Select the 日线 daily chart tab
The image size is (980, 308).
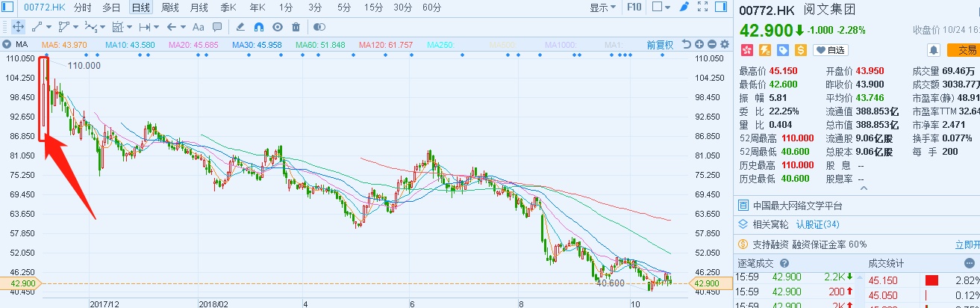pyautogui.click(x=140, y=7)
